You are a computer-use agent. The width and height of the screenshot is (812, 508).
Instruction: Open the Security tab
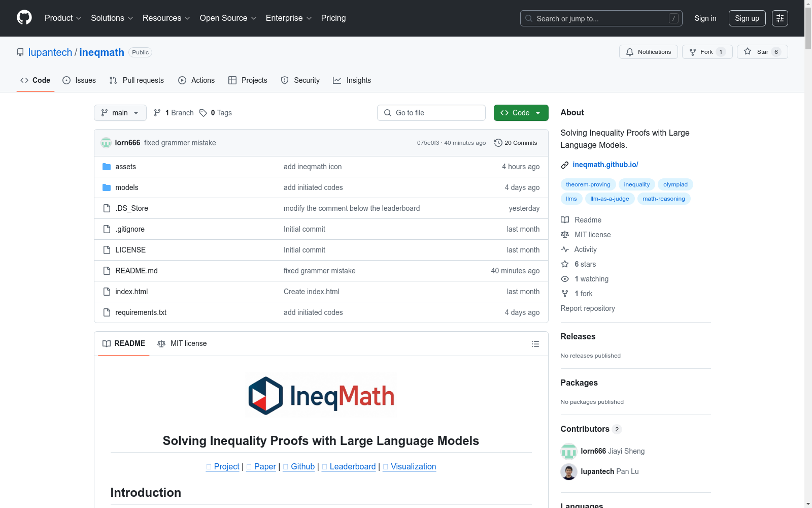click(300, 80)
